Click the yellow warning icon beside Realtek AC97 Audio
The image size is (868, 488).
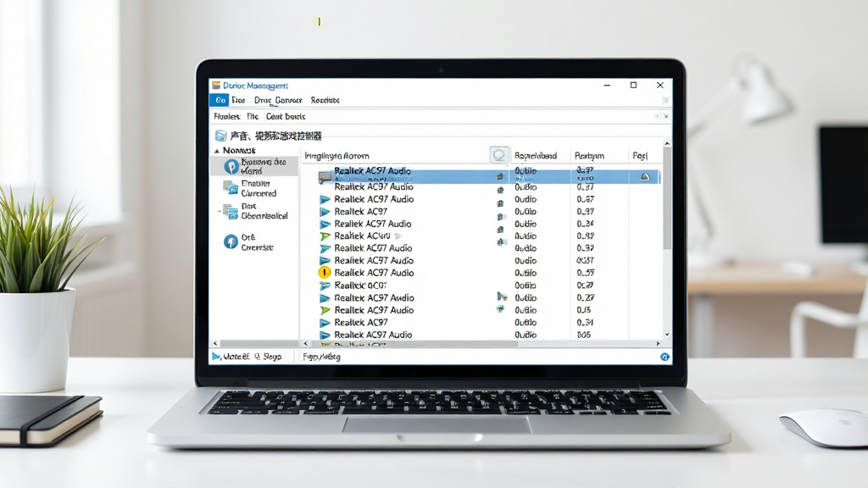[325, 272]
